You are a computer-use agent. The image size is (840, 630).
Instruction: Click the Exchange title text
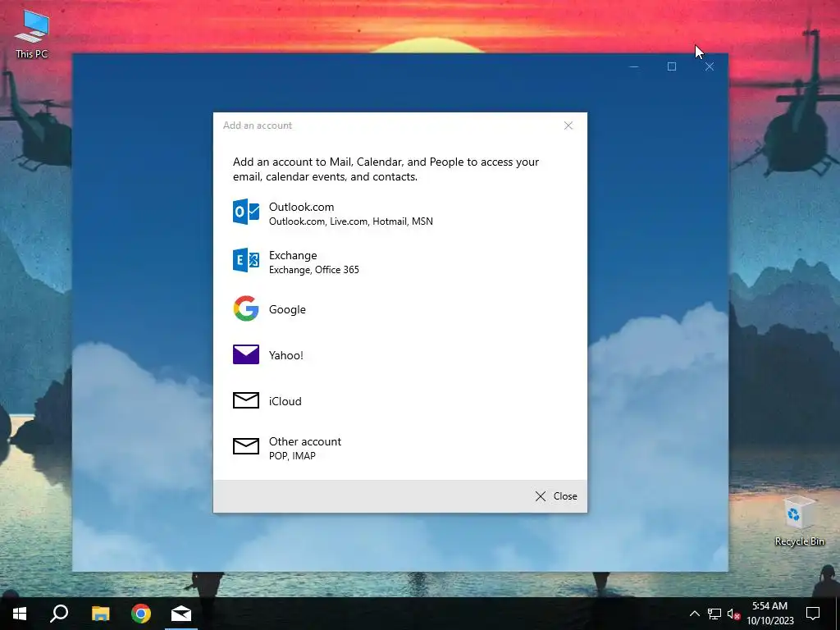293,256
